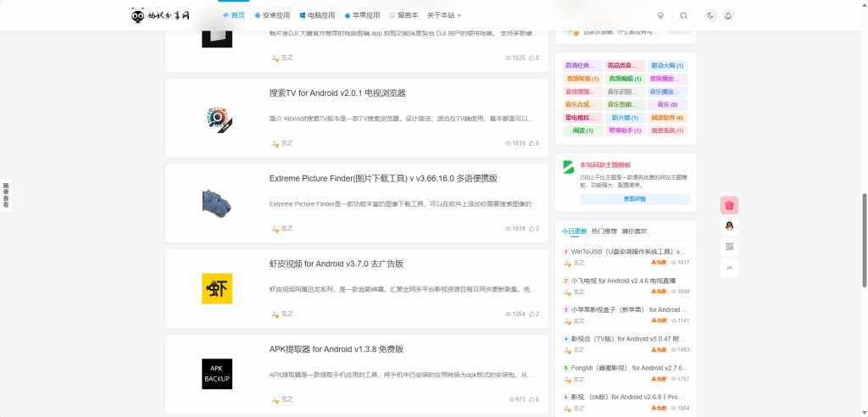Image resolution: width=868 pixels, height=417 pixels.
Task: Open the notification bell icon
Action: [x=728, y=15]
